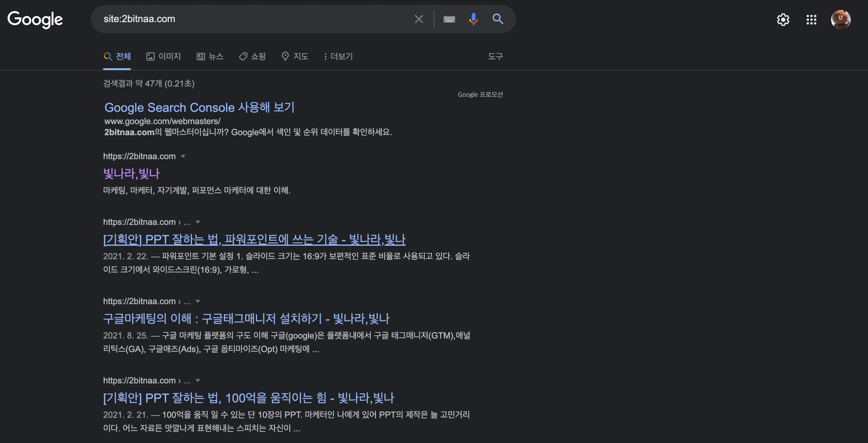Open the 지도 results tab
Image resolution: width=868 pixels, height=443 pixels.
point(295,56)
